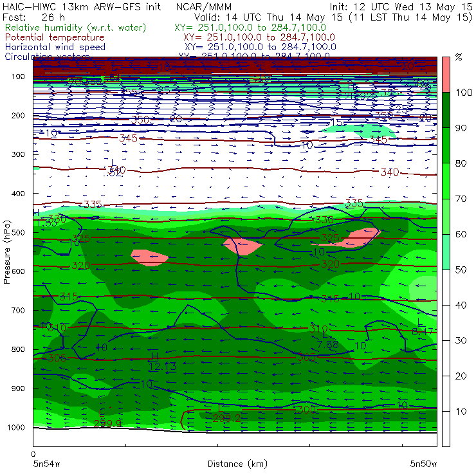Click the colorbar '20' tick label
The height and width of the screenshot is (476, 476).
point(461,376)
